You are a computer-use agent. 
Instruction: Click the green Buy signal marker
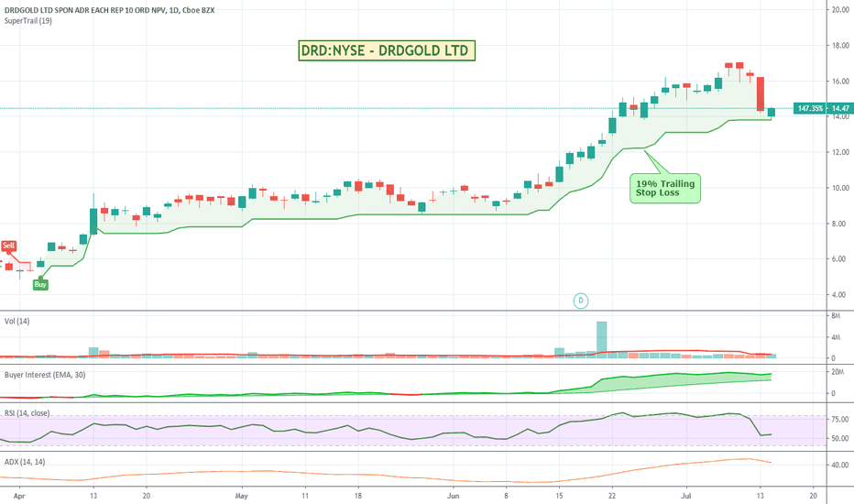[x=40, y=284]
